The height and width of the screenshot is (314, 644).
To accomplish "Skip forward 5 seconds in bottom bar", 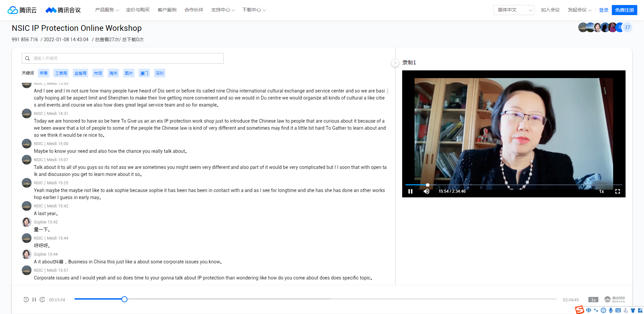I will click(42, 300).
